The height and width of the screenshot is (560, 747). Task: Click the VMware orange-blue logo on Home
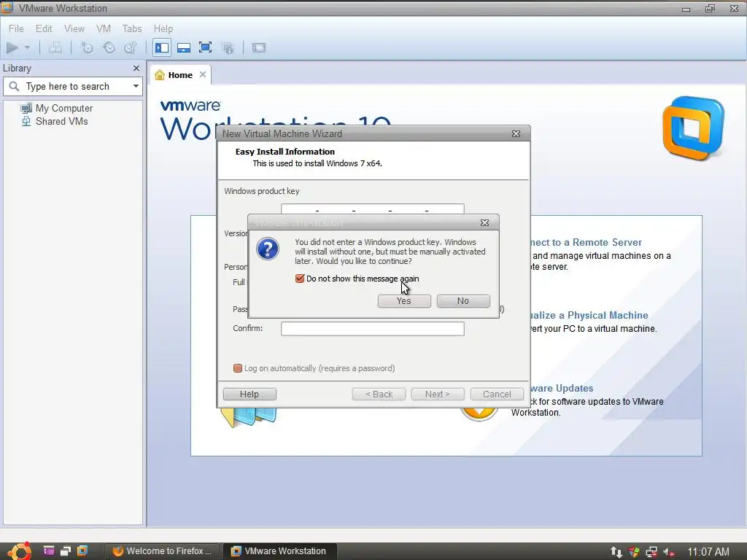[694, 128]
